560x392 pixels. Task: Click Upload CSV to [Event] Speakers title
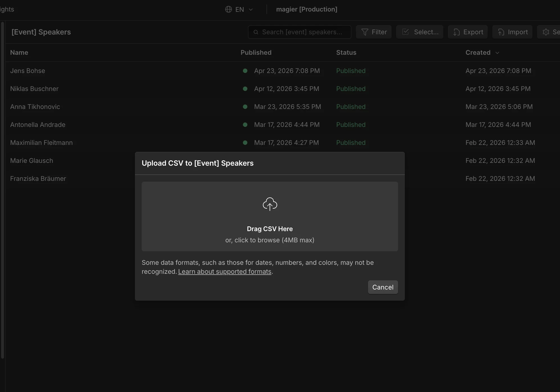(x=198, y=163)
